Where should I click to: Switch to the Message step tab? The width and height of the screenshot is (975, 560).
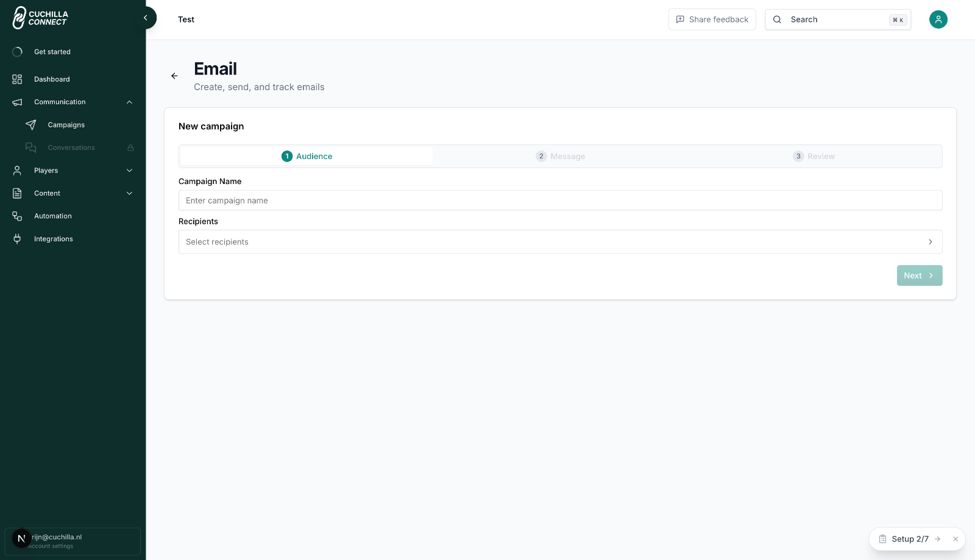click(560, 157)
